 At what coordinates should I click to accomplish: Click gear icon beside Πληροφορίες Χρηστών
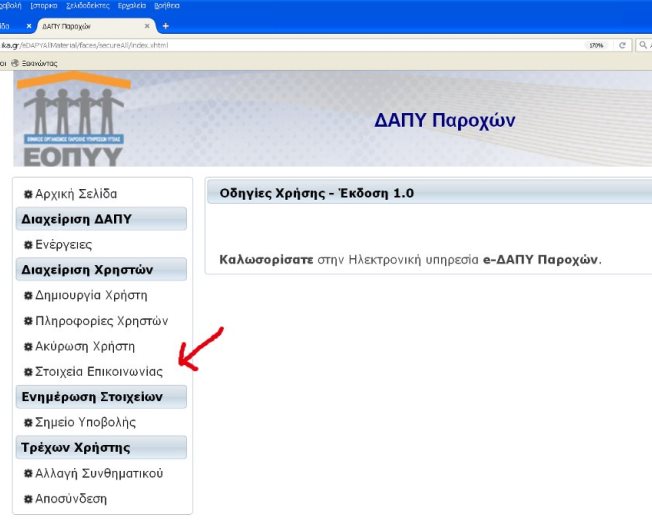point(28,321)
